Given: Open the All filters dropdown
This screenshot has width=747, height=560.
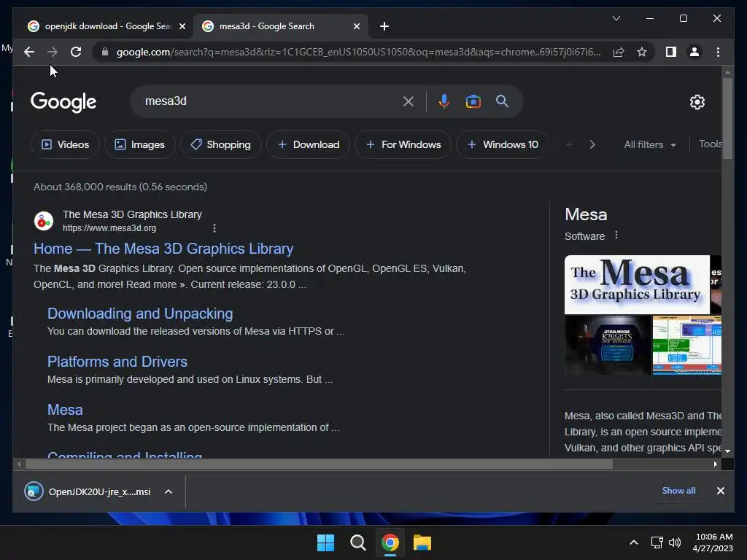Looking at the screenshot, I should (650, 145).
